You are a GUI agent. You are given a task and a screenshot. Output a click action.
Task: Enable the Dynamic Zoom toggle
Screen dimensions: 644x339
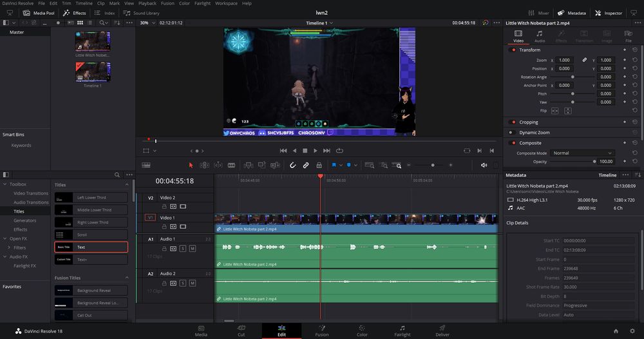tap(513, 132)
